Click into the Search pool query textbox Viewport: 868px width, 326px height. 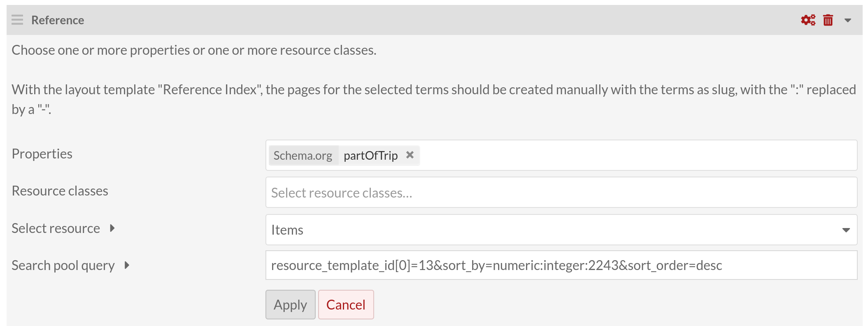(561, 265)
